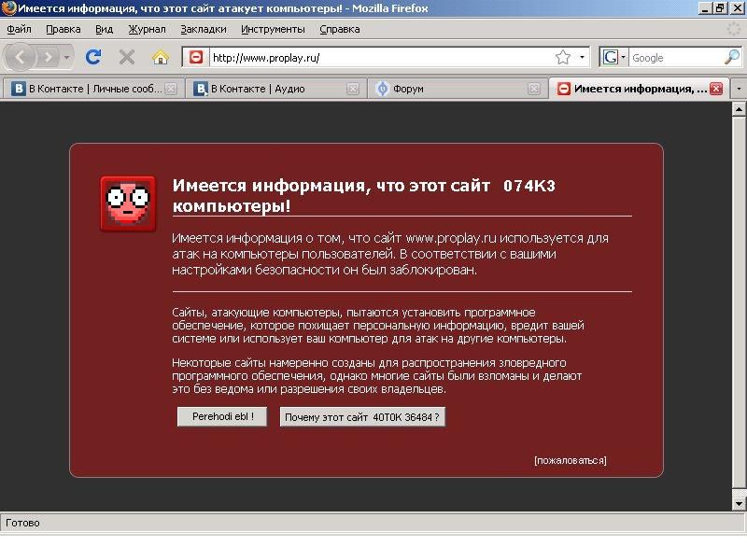Focus the address bar with proplay.ru URL
The height and width of the screenshot is (560, 747).
point(381,58)
